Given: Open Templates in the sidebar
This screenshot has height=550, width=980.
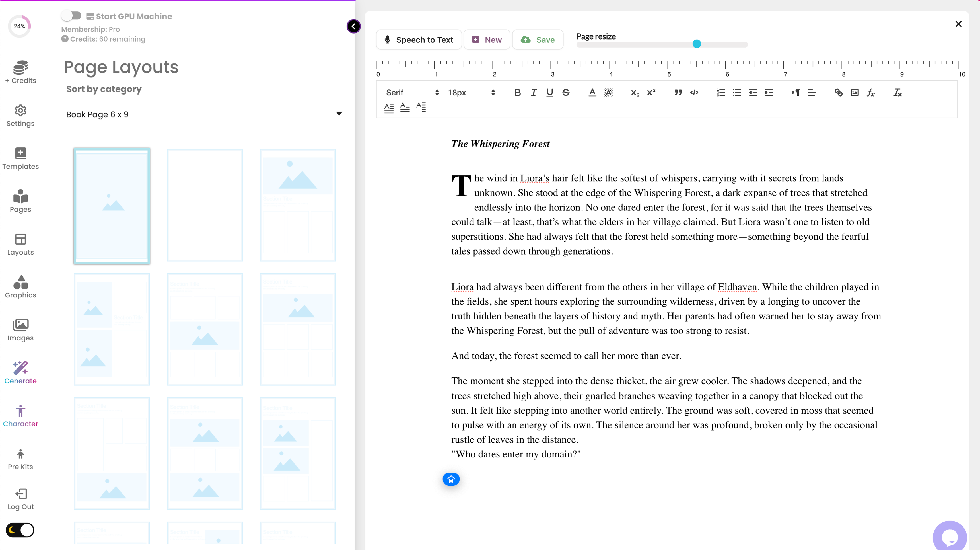Looking at the screenshot, I should pyautogui.click(x=20, y=159).
